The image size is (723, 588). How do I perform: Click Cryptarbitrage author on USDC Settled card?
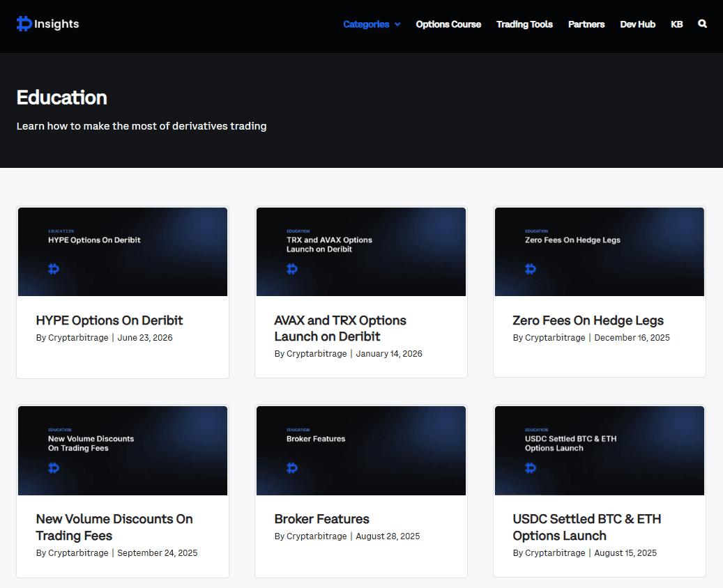click(555, 553)
